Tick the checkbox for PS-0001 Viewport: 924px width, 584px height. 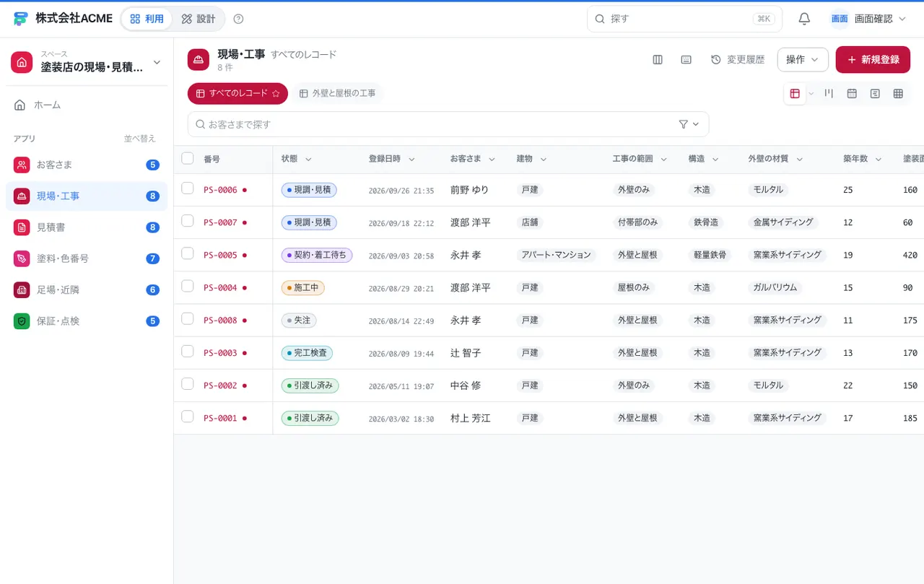pos(188,417)
